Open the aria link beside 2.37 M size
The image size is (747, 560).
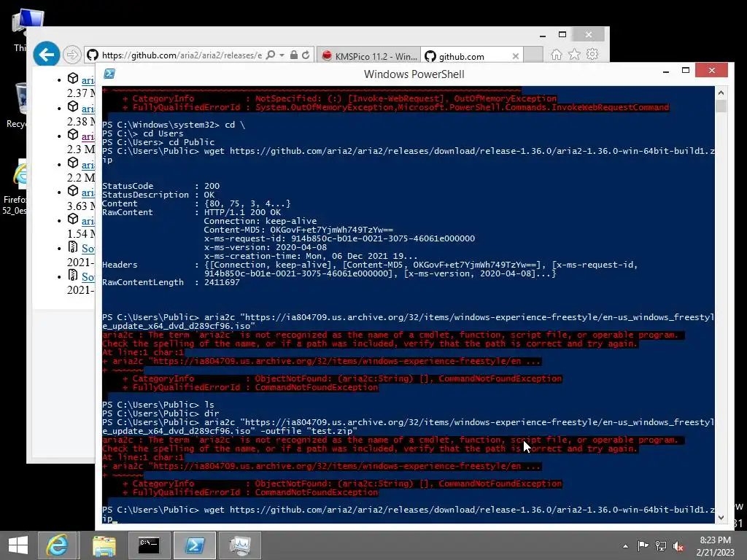[x=88, y=80]
